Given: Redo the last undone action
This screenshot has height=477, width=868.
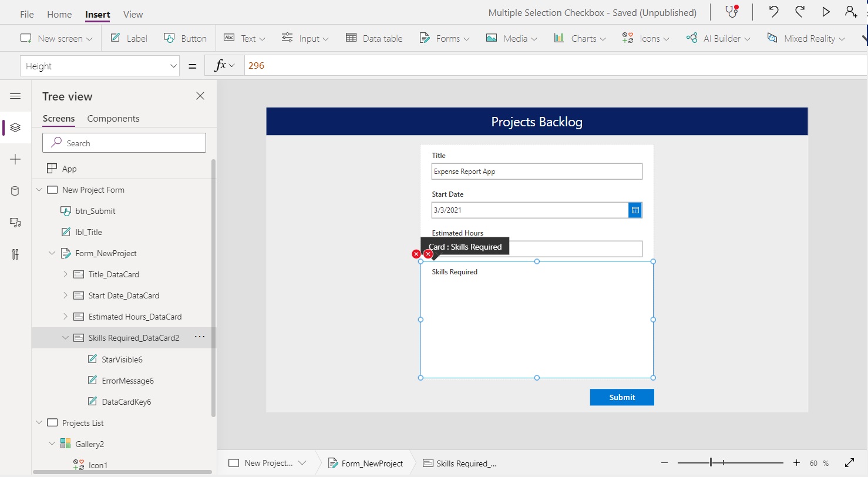Looking at the screenshot, I should (800, 11).
